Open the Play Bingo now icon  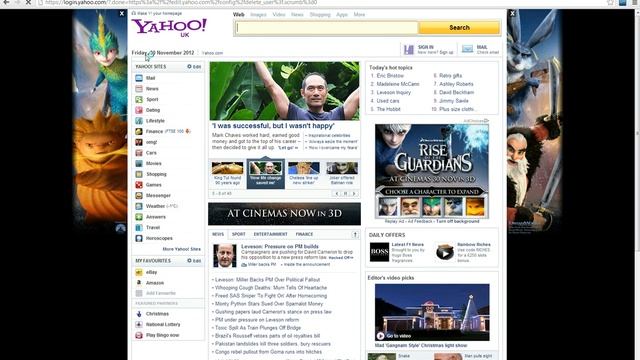click(x=139, y=335)
